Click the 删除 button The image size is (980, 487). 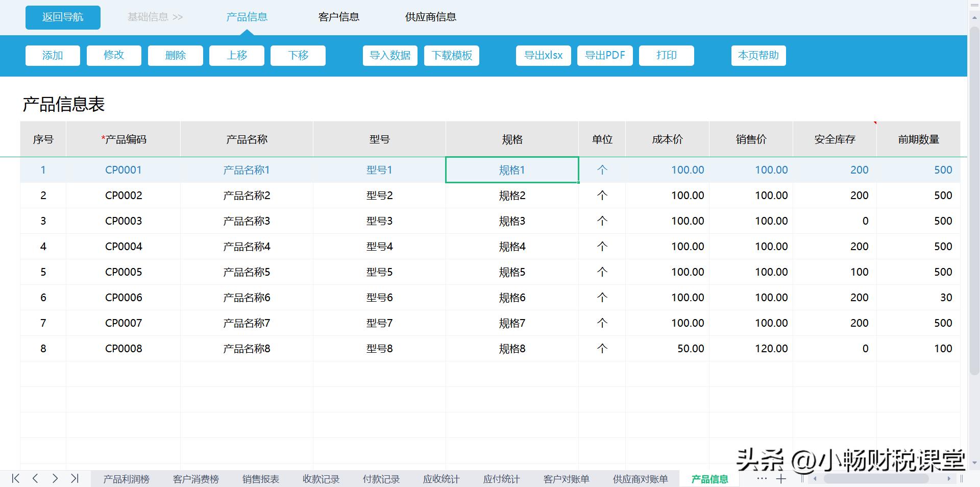(175, 55)
